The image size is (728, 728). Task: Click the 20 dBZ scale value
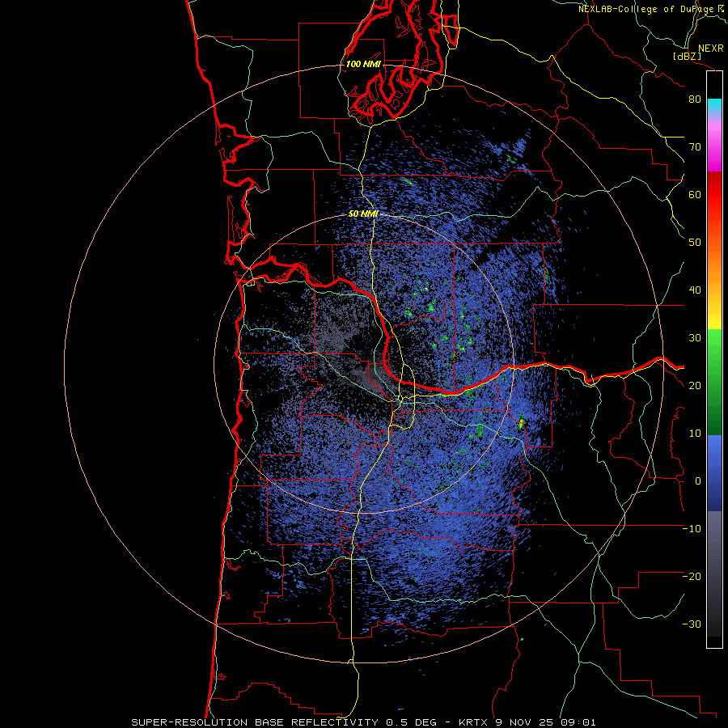[x=695, y=386]
